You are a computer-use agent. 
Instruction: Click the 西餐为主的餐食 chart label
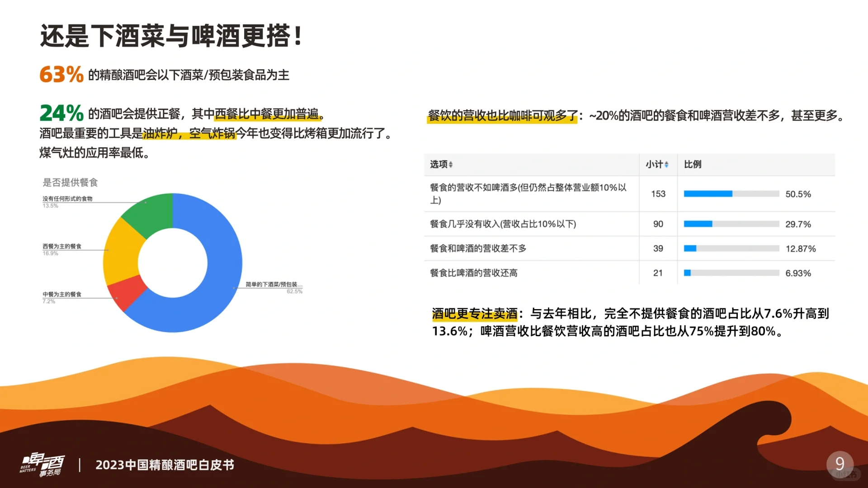click(x=62, y=246)
